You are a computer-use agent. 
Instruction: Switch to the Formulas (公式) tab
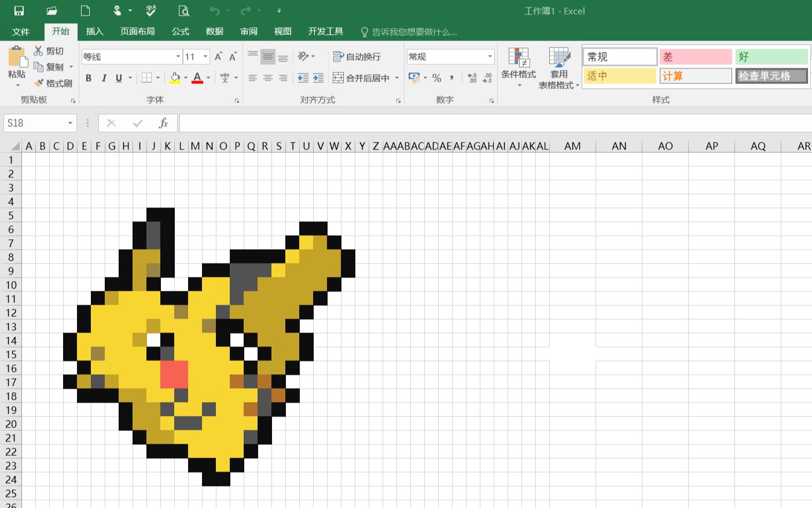point(180,32)
